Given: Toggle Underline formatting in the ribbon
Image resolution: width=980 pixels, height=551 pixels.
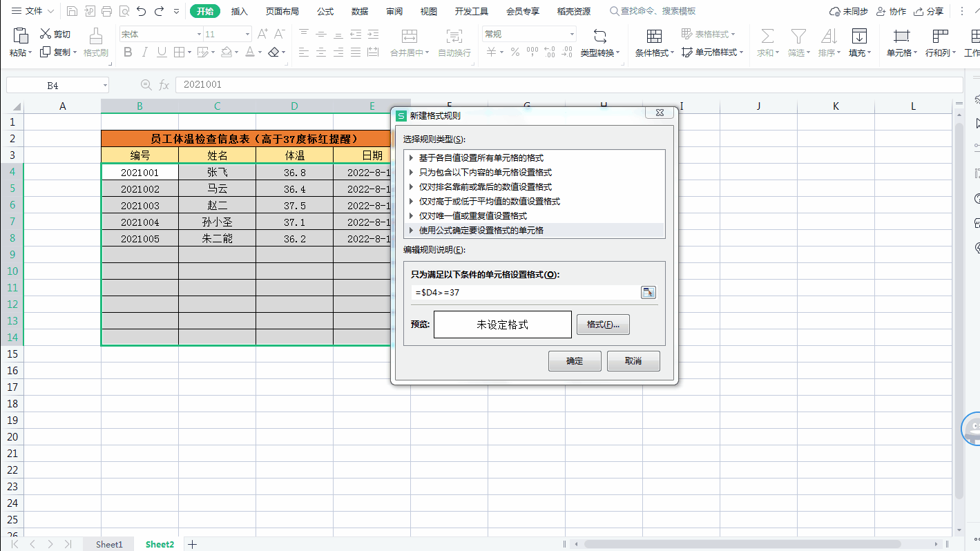Looking at the screenshot, I should click(x=162, y=52).
